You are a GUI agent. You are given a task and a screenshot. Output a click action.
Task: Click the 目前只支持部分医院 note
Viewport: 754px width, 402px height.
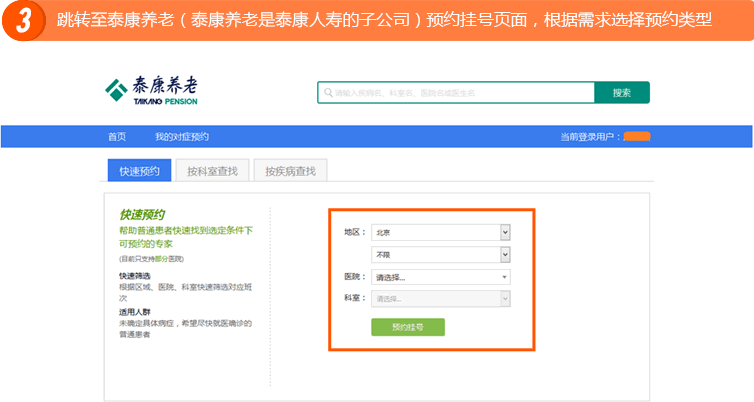(x=151, y=259)
